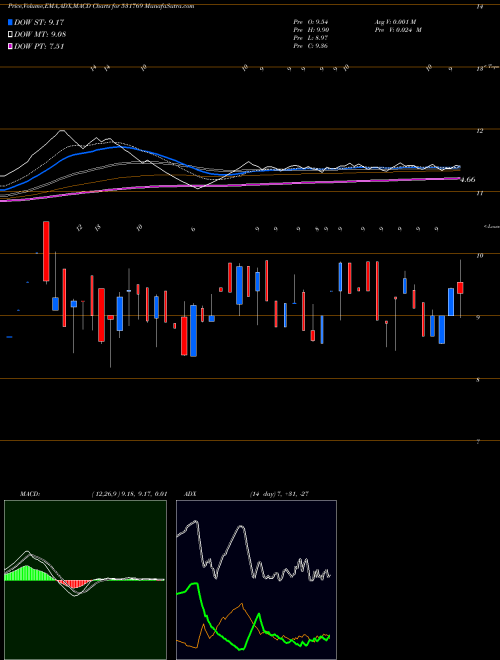Image resolution: width=500 pixels, height=660 pixels.
Task: Click the magenta DOW PT legend swatch
Action: pyautogui.click(x=11, y=47)
